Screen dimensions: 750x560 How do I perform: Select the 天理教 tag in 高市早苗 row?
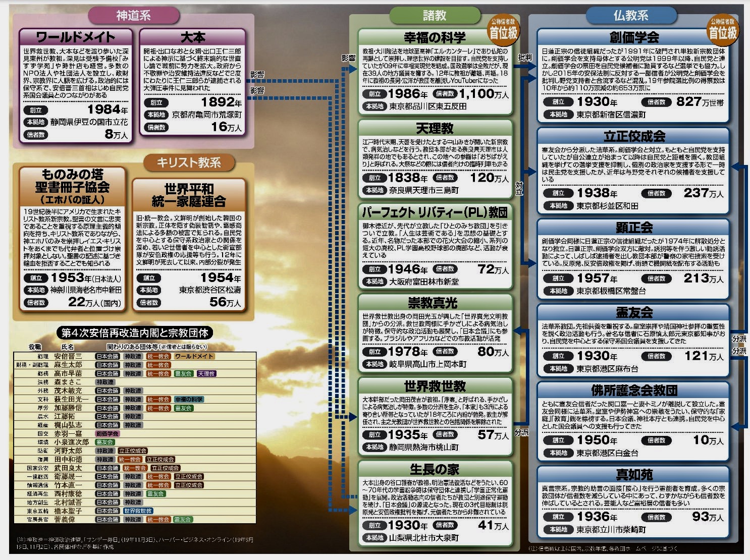(x=206, y=374)
